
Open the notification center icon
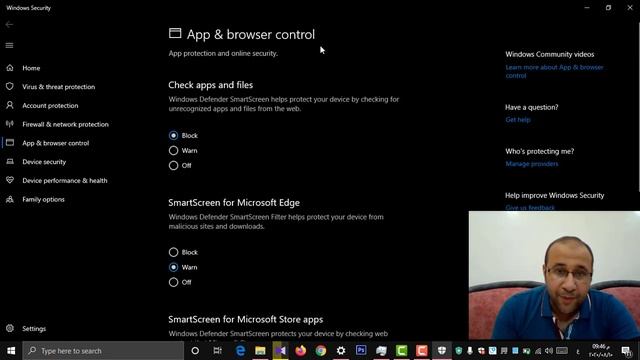tap(626, 351)
